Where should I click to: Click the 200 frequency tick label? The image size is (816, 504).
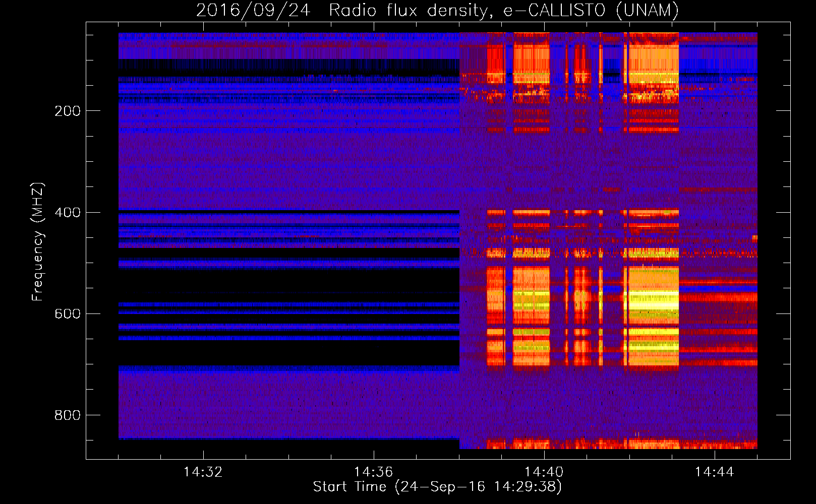click(x=68, y=111)
